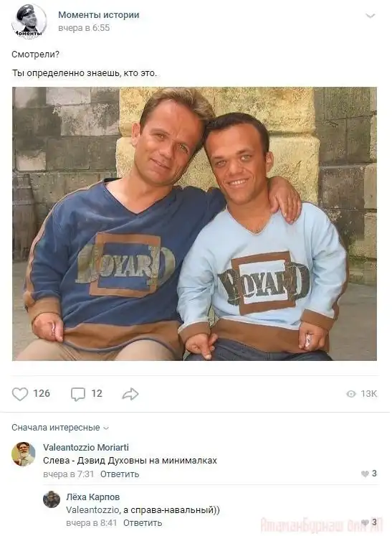Open the Моменты истории community page
This screenshot has height=536, width=392.
pyautogui.click(x=99, y=14)
